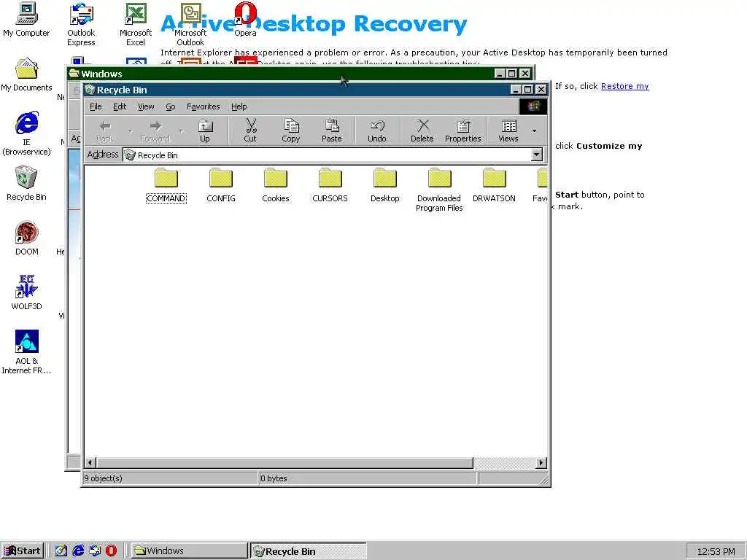747x560 pixels.
Task: Click the Undo toolbar icon
Action: (x=377, y=131)
